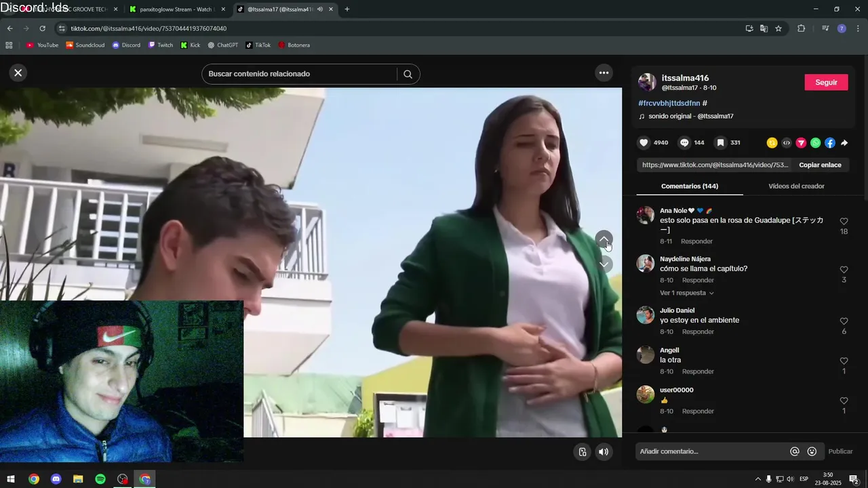Image resolution: width=868 pixels, height=488 pixels.
Task: Go to next video with down arrow
Action: coord(604,264)
